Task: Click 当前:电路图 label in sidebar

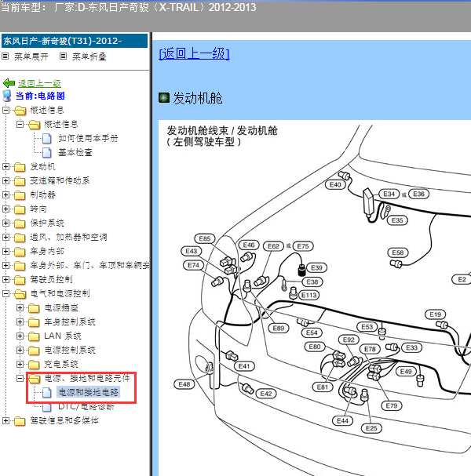Action: click(x=40, y=96)
